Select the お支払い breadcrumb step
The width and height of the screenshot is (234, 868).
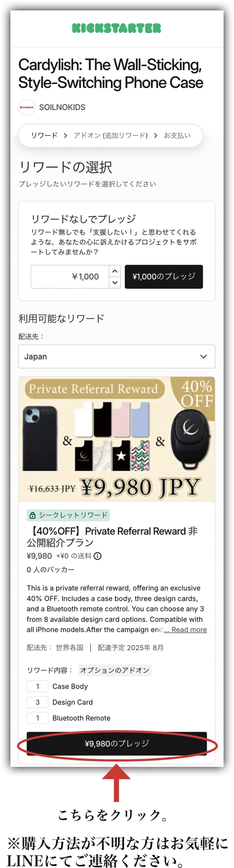tap(177, 135)
